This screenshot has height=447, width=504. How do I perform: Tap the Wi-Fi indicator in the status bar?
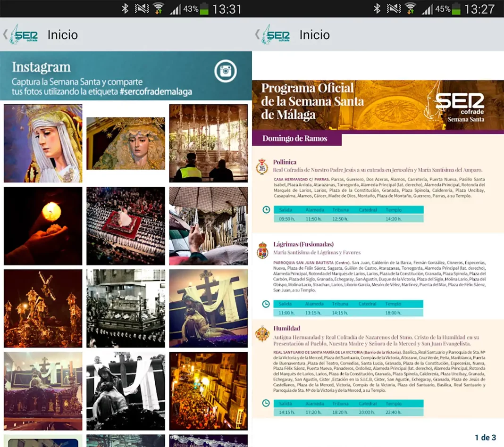point(158,8)
